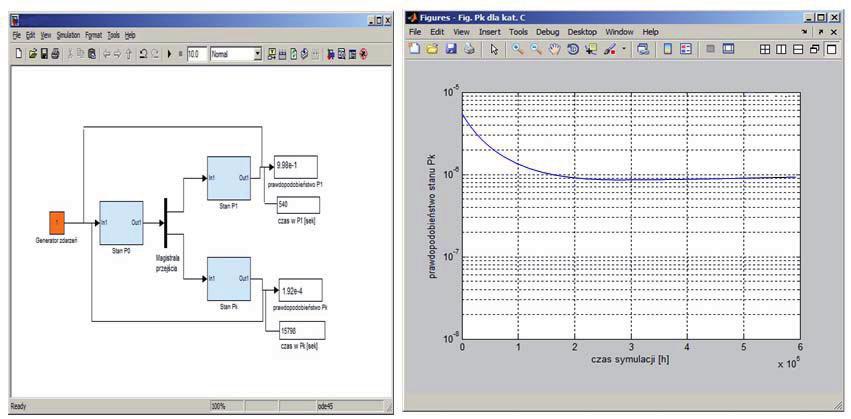Screen dimensions: 851x419
Task: Click the Insert Colorbar icon
Action: 668,49
